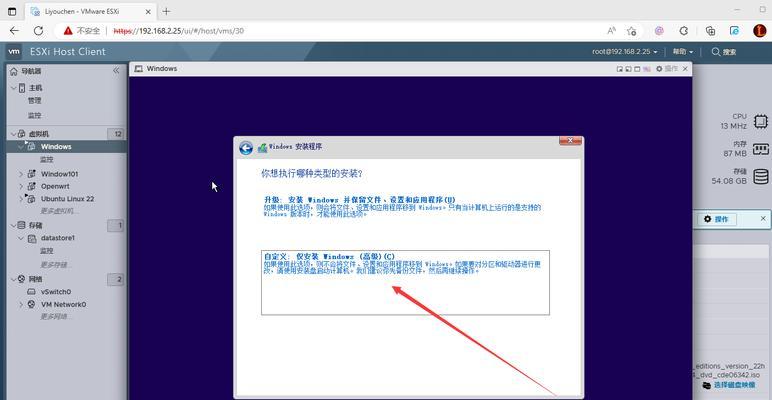Click the console full-screen window icon
Image resolution: width=772 pixels, height=400 pixels.
tap(637, 69)
